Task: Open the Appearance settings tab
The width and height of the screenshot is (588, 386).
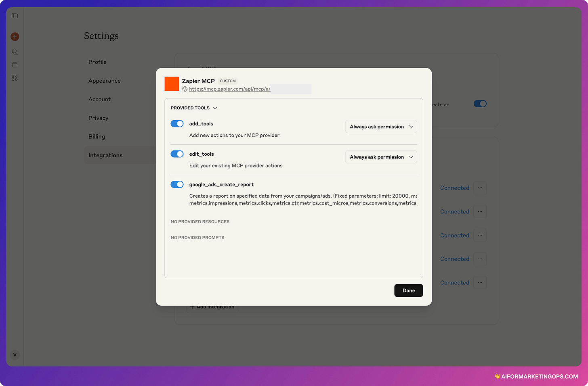Action: [x=105, y=81]
